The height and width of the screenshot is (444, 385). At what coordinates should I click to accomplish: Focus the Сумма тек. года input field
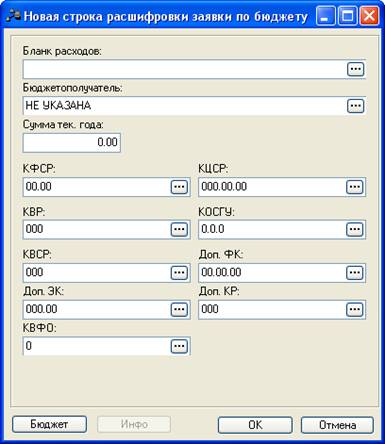(72, 143)
